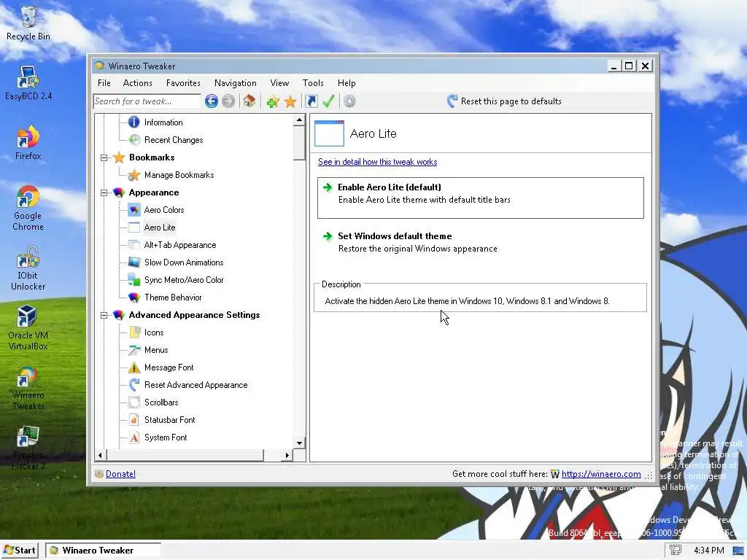Click the IObit Unlocker desktop shortcut
This screenshot has width=747, height=560.
coord(28,268)
